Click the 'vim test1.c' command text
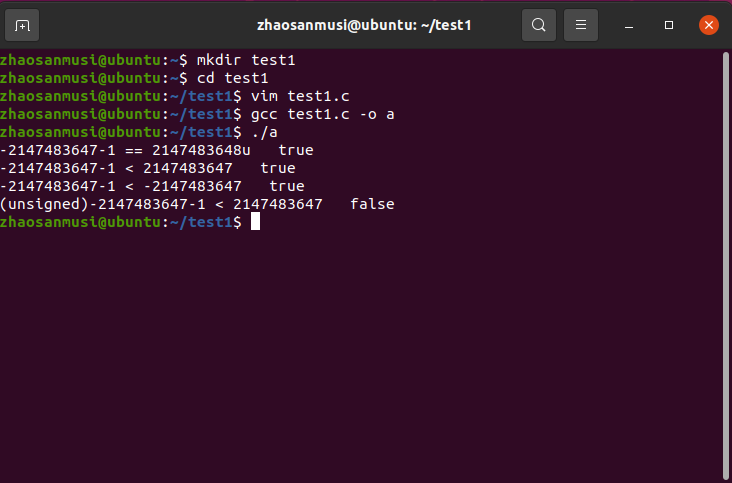 pos(300,96)
